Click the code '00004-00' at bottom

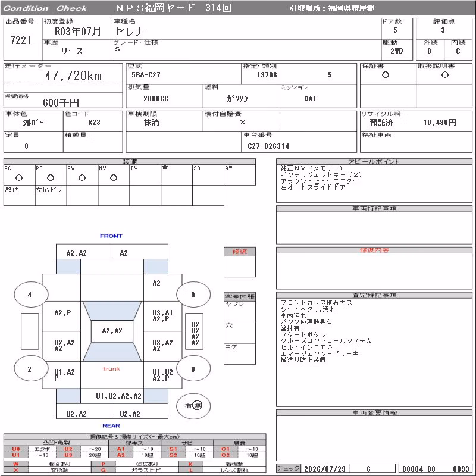(x=419, y=469)
